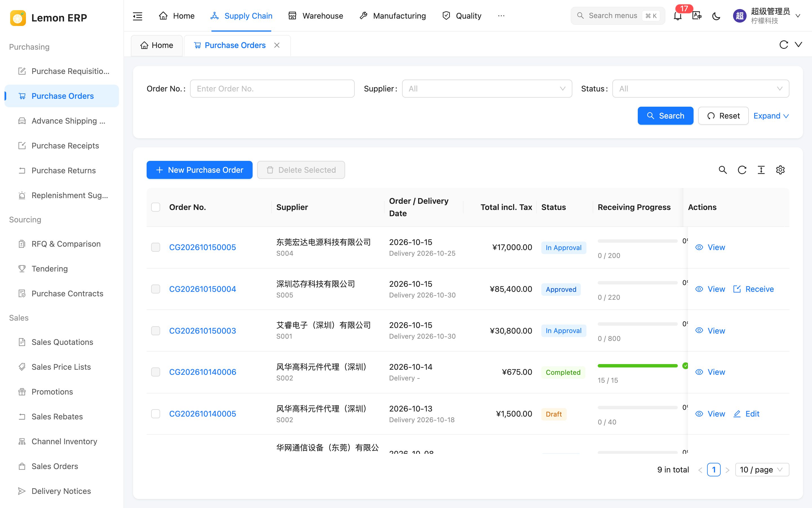This screenshot has height=508, width=812.
Task: Open Purchase Receipts in sidebar
Action: [x=62, y=145]
